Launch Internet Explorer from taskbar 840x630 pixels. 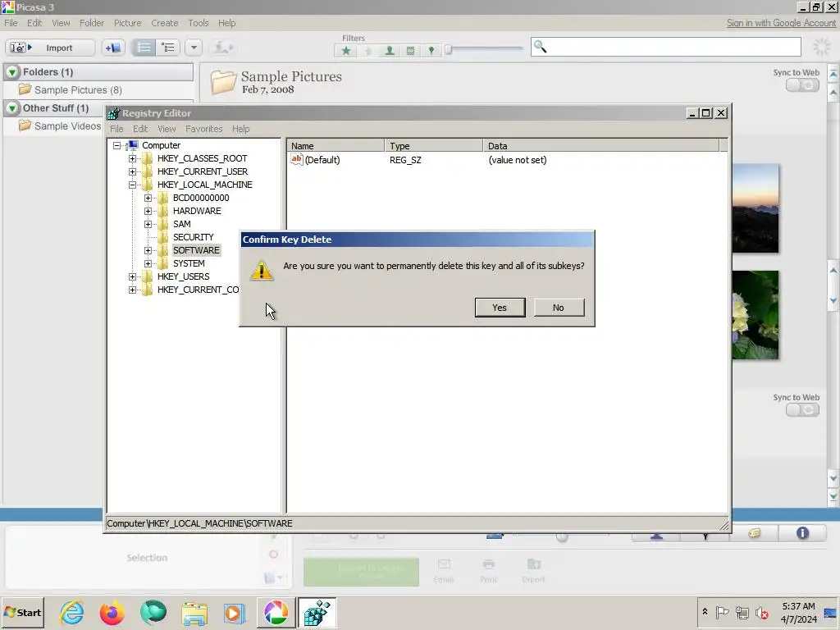click(72, 612)
